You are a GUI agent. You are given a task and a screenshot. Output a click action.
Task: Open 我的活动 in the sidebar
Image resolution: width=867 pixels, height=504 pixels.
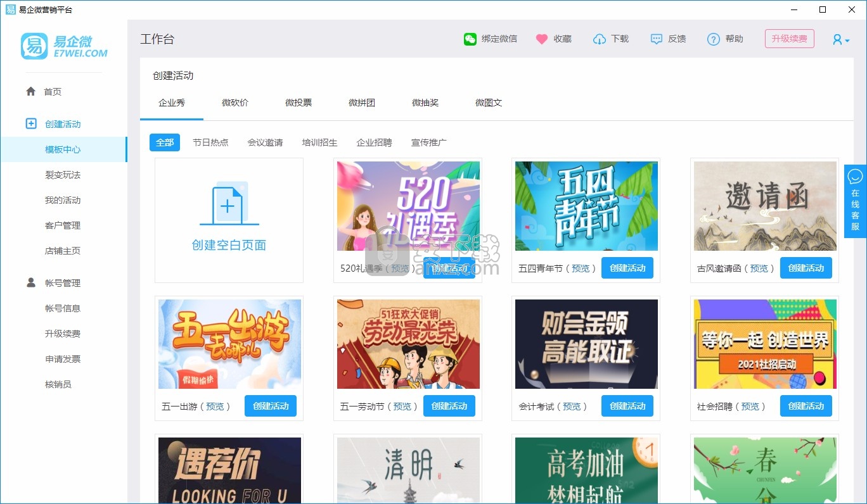[x=63, y=200]
